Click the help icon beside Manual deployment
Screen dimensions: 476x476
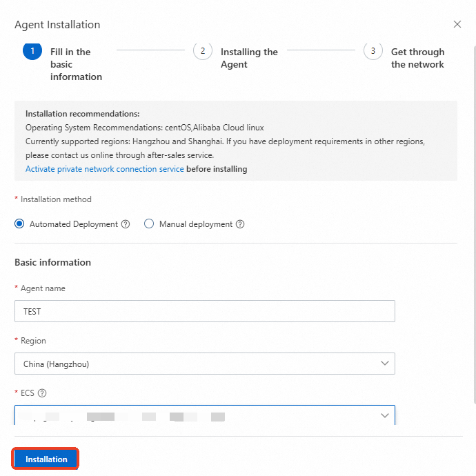pyautogui.click(x=240, y=224)
